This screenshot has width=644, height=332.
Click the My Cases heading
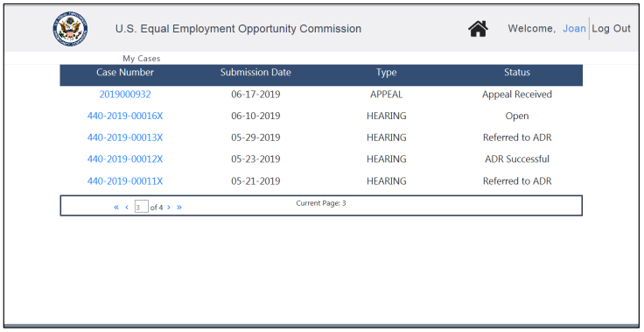(x=141, y=59)
